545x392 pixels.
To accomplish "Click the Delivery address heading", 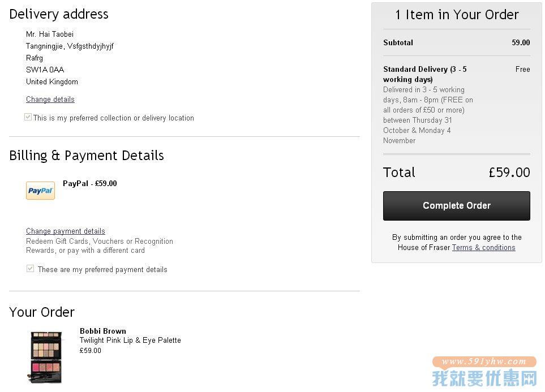I will (x=59, y=14).
